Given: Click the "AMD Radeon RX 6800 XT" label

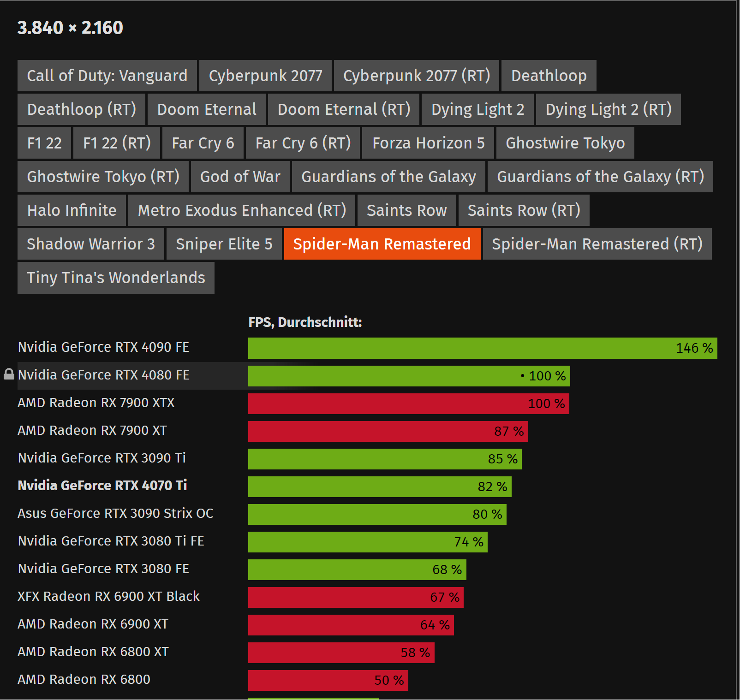Looking at the screenshot, I should [x=93, y=652].
